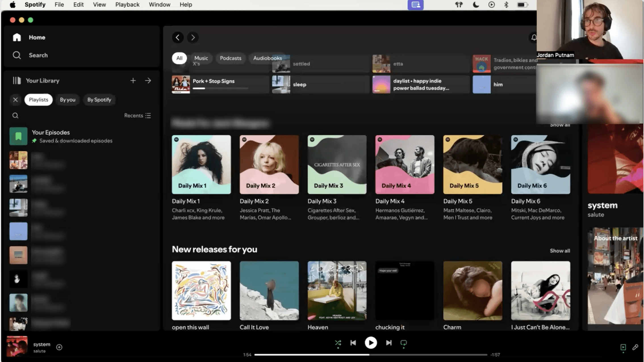Open I Just Can't Be Alone release cover

pos(541,291)
